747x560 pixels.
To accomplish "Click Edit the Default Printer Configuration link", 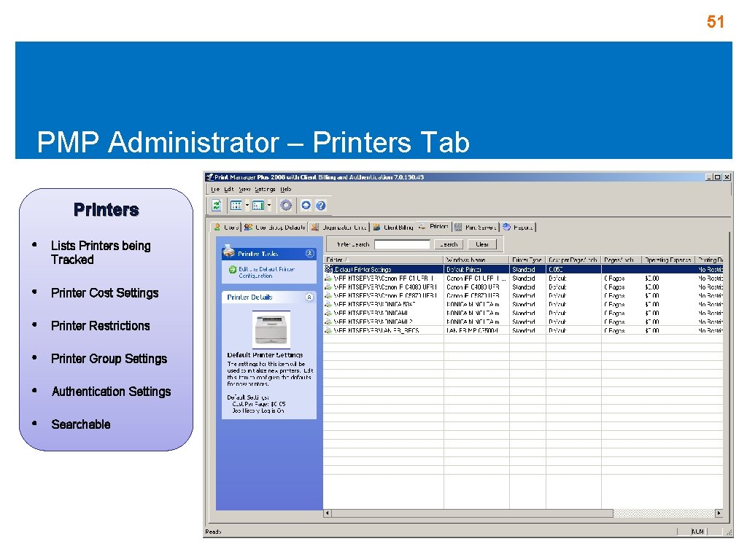I will 266,273.
